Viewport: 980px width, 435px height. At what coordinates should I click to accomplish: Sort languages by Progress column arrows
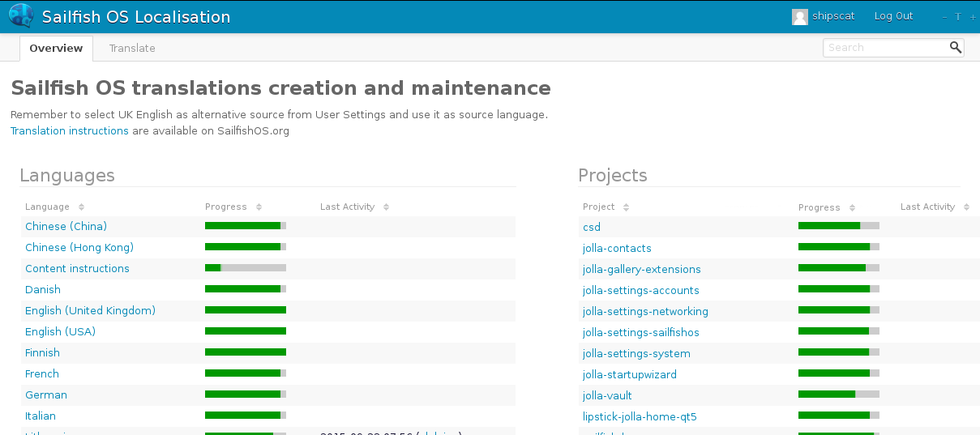coord(259,207)
